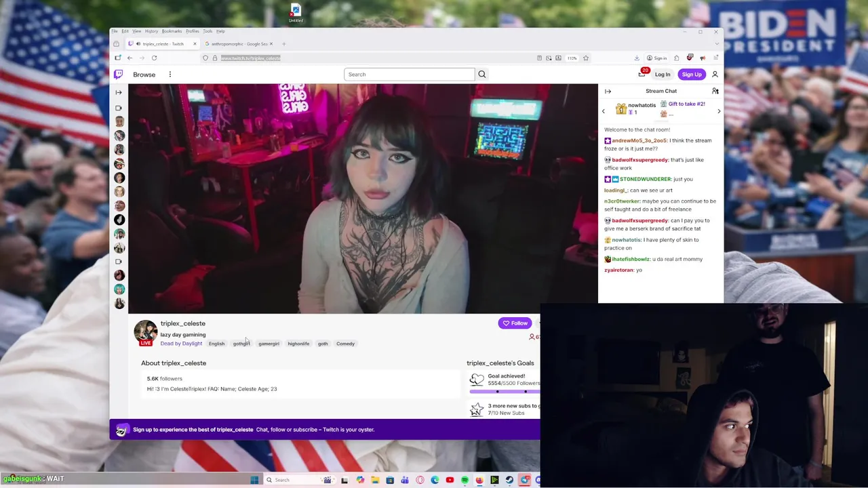Image resolution: width=868 pixels, height=488 pixels.
Task: Switch to the anthropomorphic Google Search tab
Action: tap(239, 44)
